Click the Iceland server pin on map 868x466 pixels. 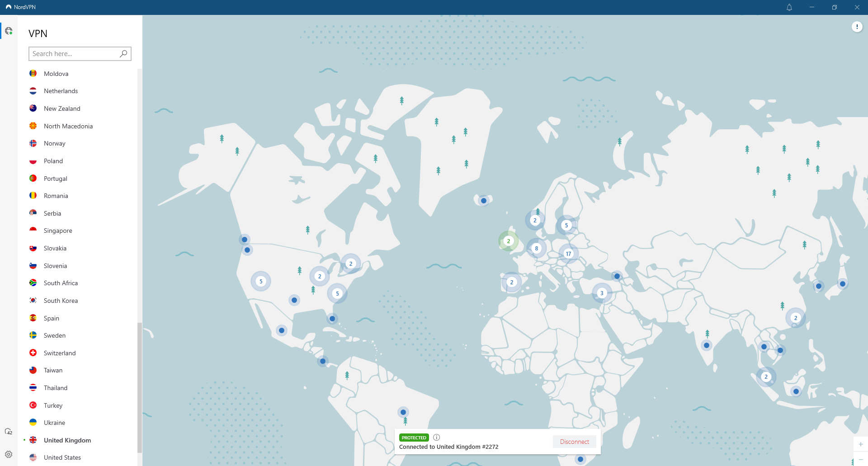tap(484, 201)
